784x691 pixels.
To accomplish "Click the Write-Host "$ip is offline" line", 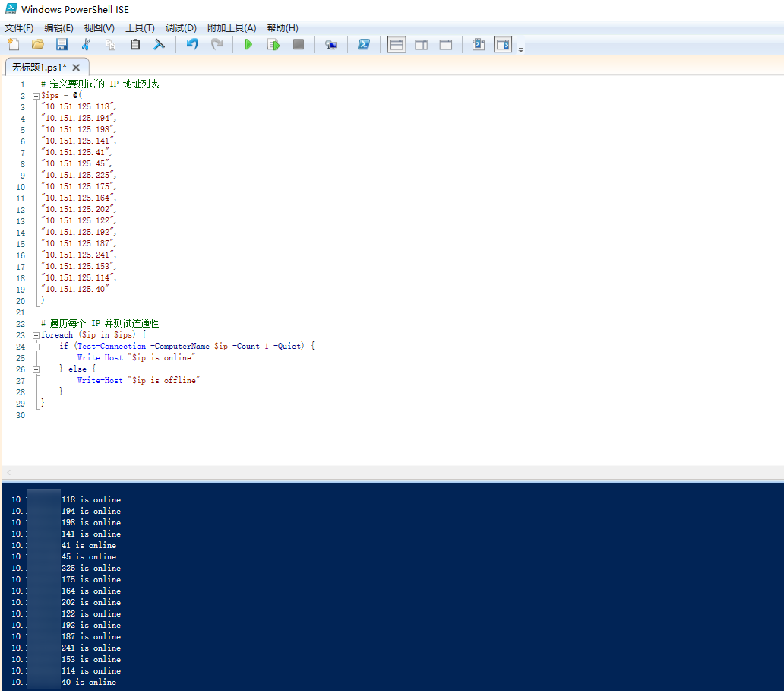I will [x=138, y=380].
